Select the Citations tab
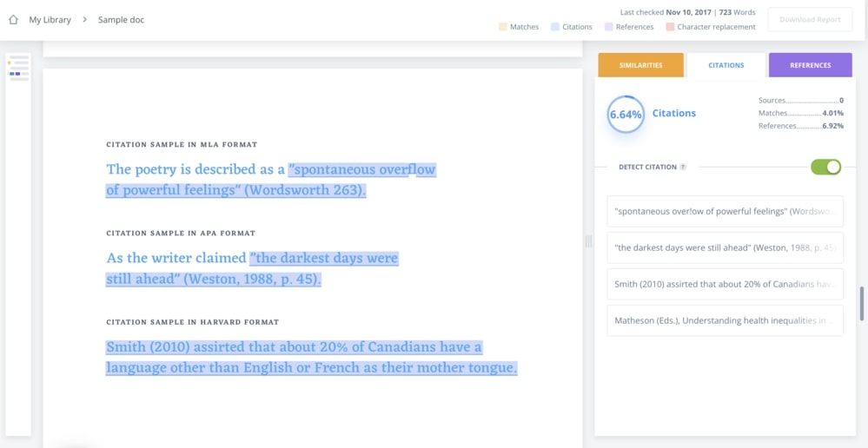The image size is (868, 448). pyautogui.click(x=726, y=65)
